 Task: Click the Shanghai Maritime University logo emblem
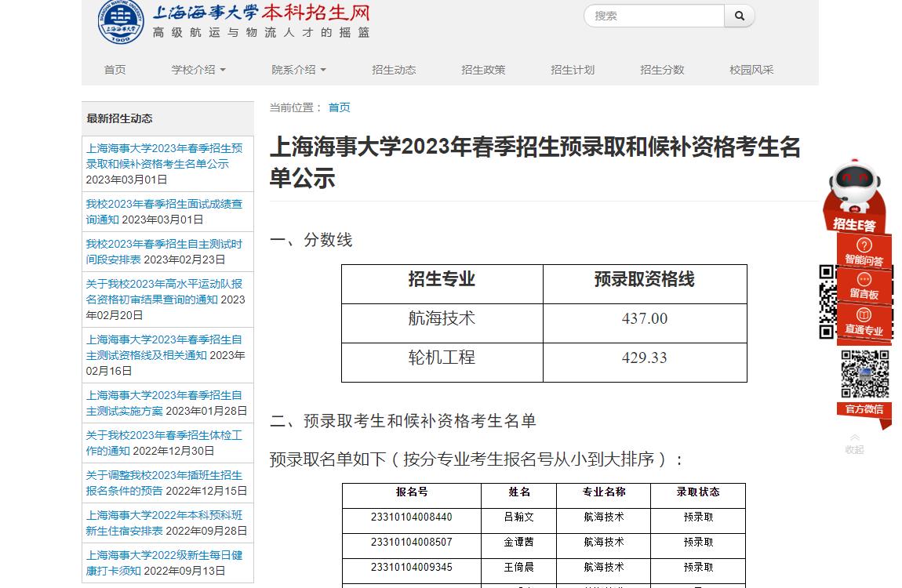click(x=121, y=22)
